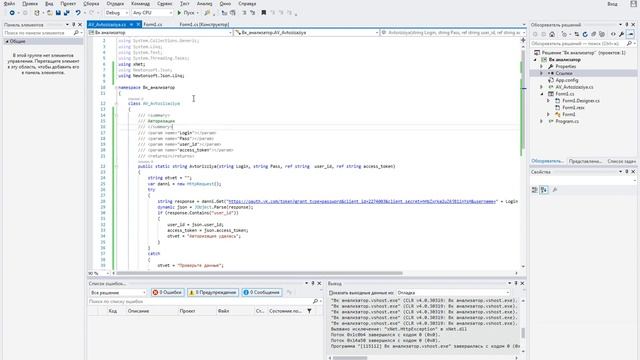Click the Пуск start debugging button

click(x=185, y=13)
